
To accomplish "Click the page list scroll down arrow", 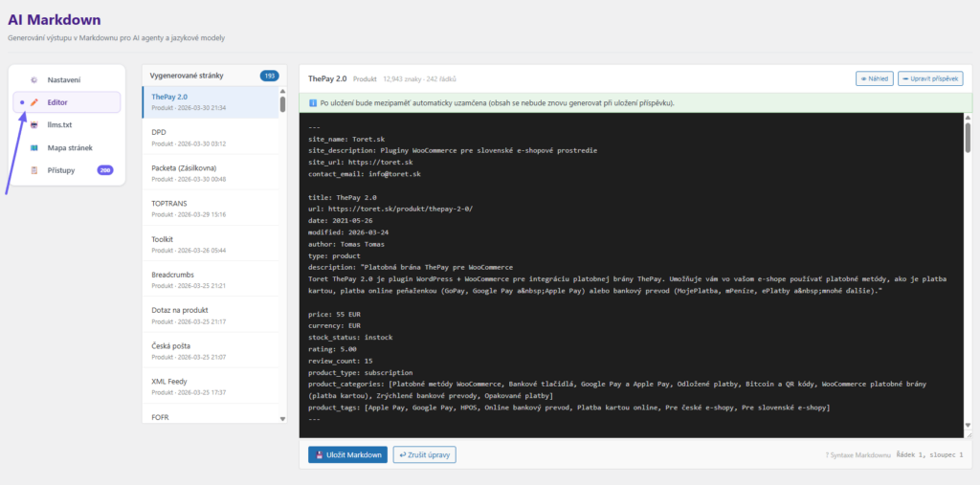I will pyautogui.click(x=282, y=419).
